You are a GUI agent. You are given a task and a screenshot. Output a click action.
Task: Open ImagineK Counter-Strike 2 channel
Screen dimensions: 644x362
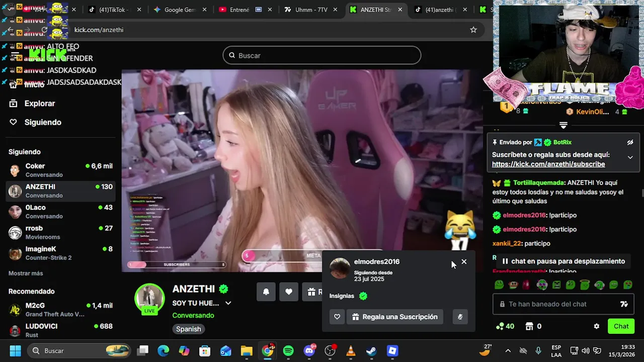[60, 253]
